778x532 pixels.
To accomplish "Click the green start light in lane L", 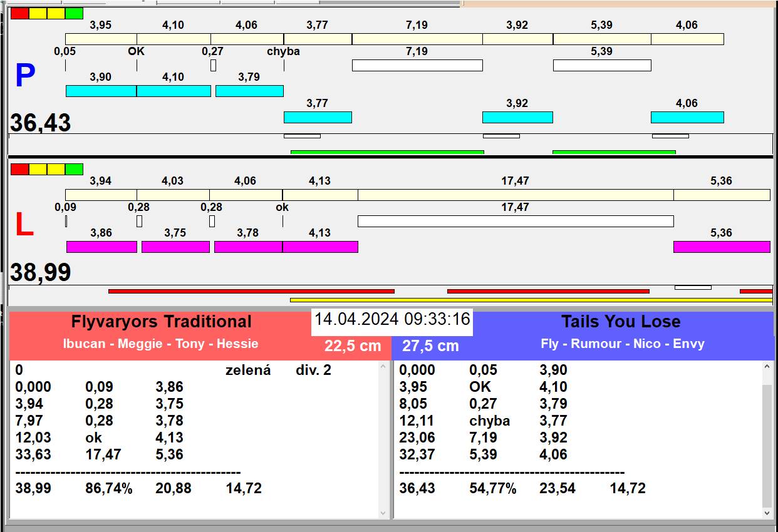I will tap(74, 169).
